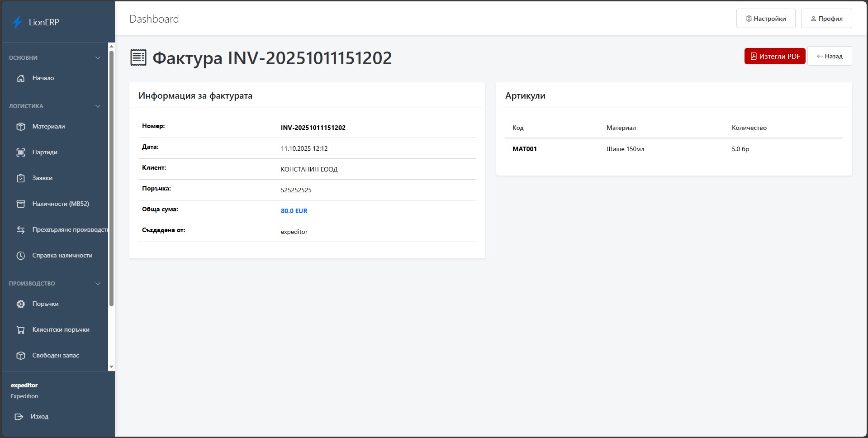
Task: Click the clipboard icon for Заявки
Action: point(21,178)
